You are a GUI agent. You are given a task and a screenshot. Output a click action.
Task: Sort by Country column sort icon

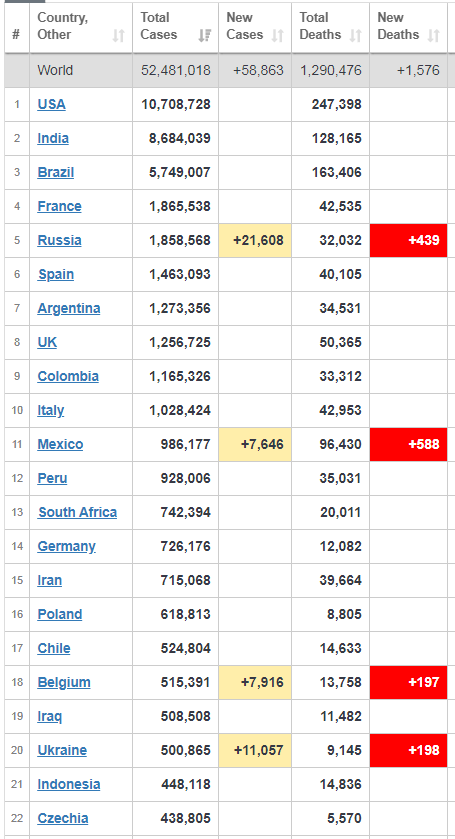[118, 35]
